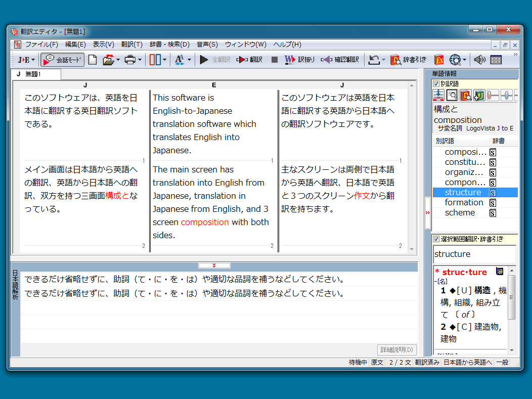This screenshot has width=532, height=399.
Task: Click the 別訳語 column header
Action: [x=461, y=141]
